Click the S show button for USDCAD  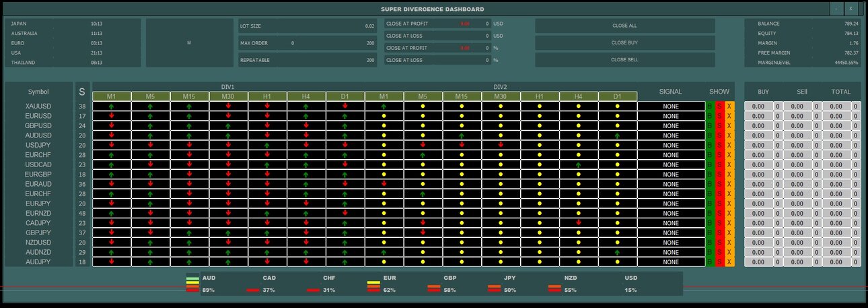coord(719,164)
